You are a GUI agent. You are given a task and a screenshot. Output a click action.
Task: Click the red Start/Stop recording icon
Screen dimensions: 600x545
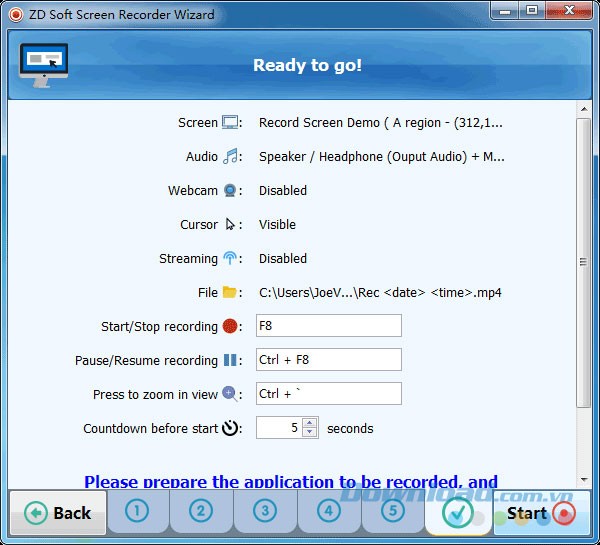pyautogui.click(x=231, y=327)
